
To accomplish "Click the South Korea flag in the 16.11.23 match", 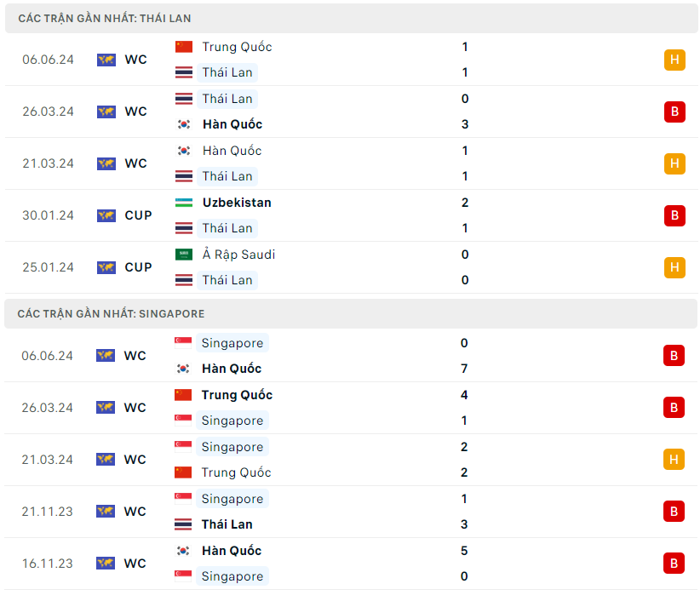I will click(183, 551).
